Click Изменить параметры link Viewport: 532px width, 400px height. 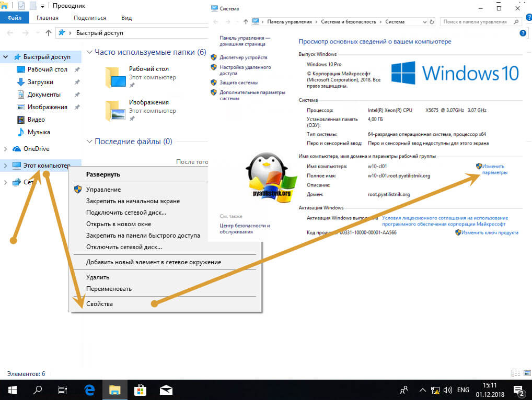(x=494, y=170)
